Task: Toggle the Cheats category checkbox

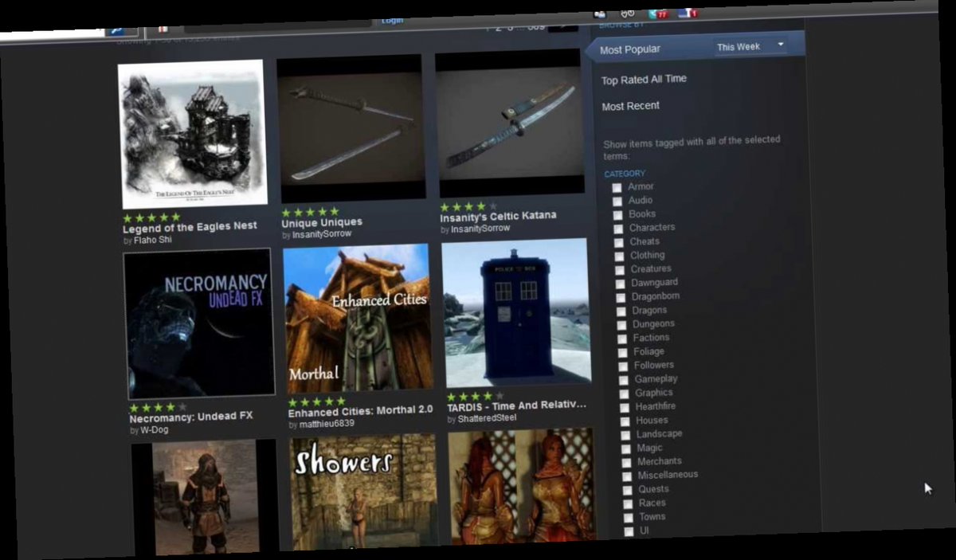Action: coord(618,242)
